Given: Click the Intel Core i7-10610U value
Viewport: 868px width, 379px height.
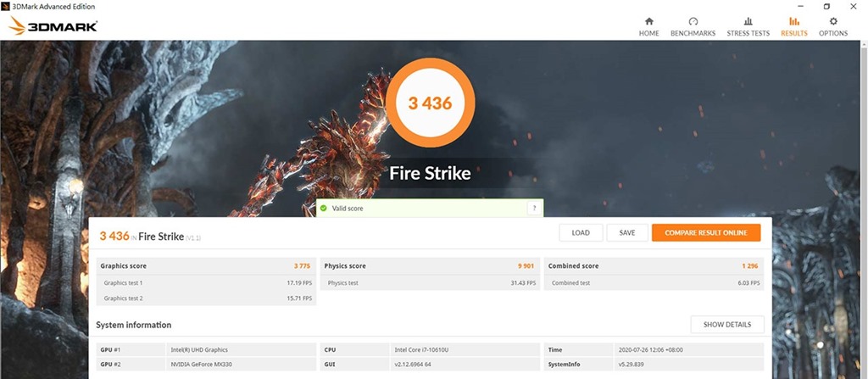Looking at the screenshot, I should coord(421,349).
